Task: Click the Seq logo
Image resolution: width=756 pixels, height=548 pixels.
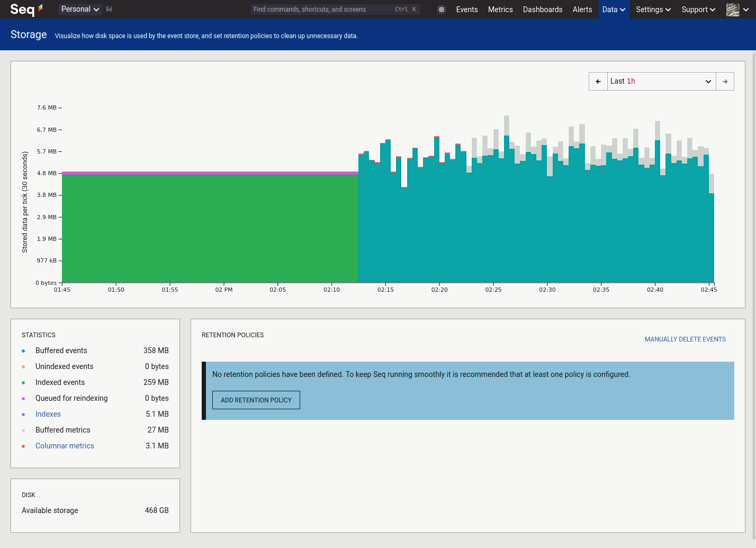Action: tap(26, 9)
